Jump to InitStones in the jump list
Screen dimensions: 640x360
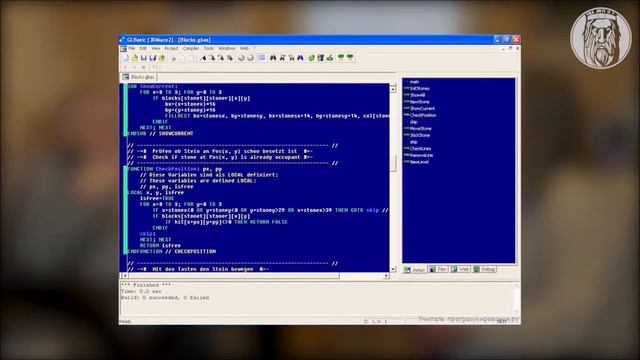pyautogui.click(x=420, y=89)
